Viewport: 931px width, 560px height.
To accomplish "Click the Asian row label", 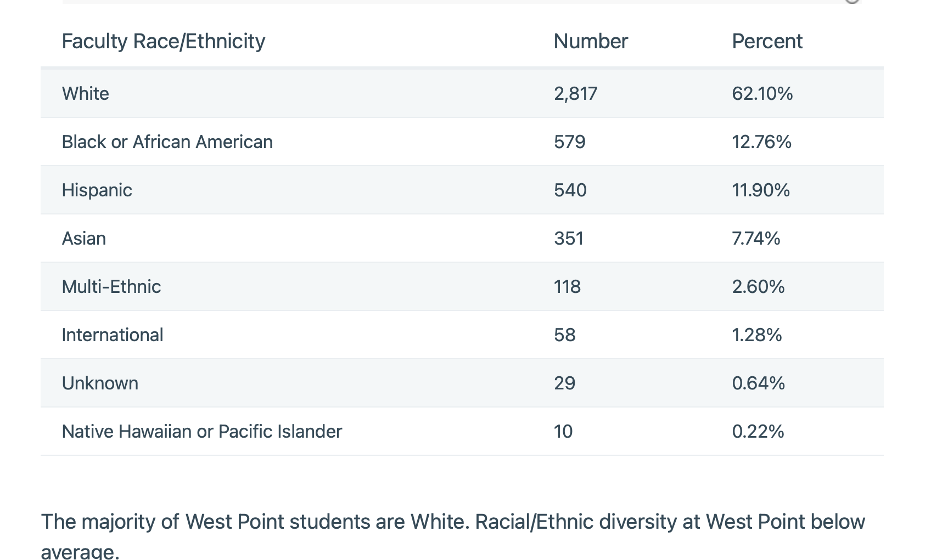I will click(84, 239).
